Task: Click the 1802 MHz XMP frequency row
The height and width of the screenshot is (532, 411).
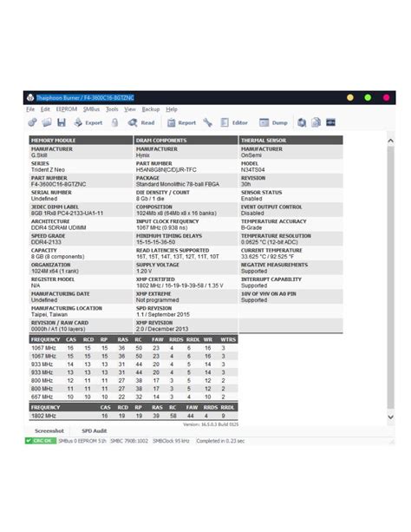Action: click(x=134, y=416)
